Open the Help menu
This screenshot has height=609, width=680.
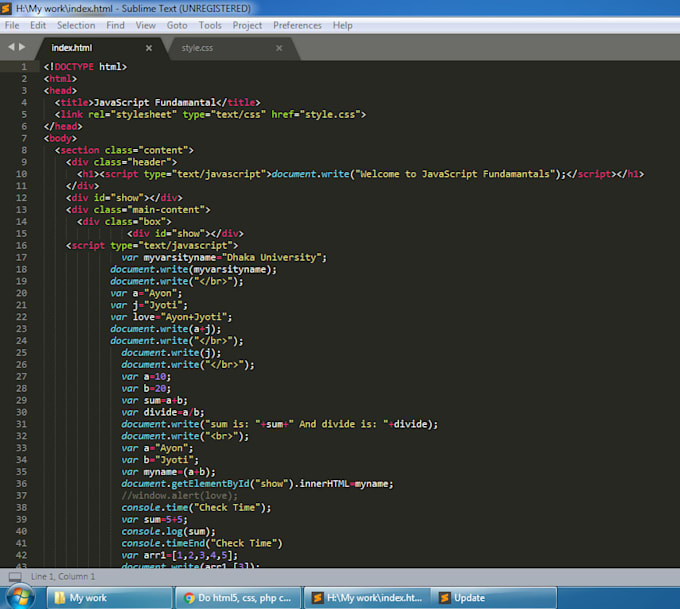point(342,26)
